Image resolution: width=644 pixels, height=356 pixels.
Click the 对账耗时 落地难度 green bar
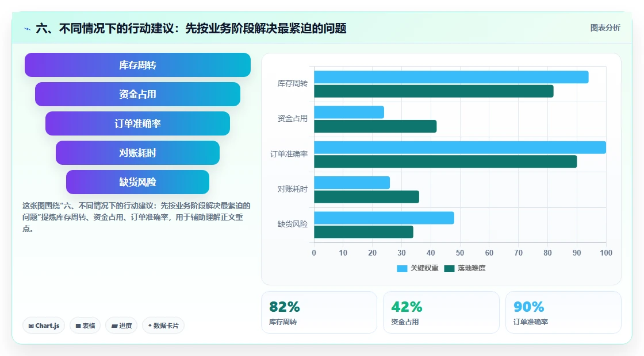click(x=367, y=197)
